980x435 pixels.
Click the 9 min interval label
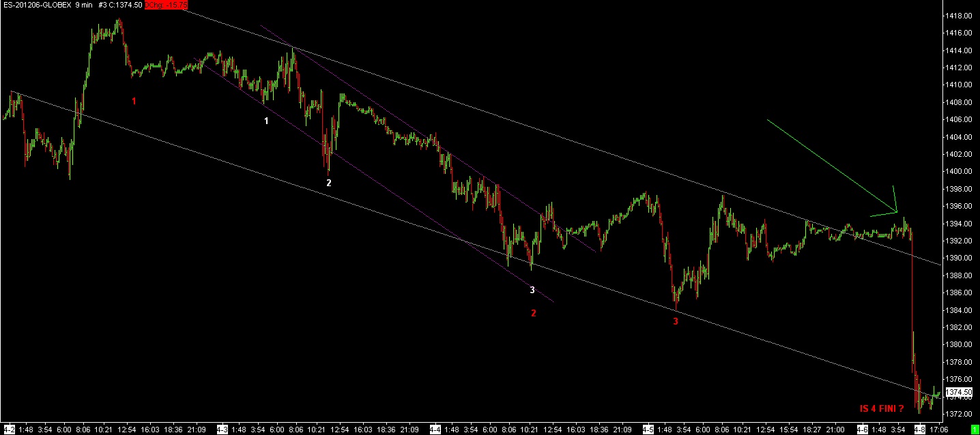click(85, 5)
